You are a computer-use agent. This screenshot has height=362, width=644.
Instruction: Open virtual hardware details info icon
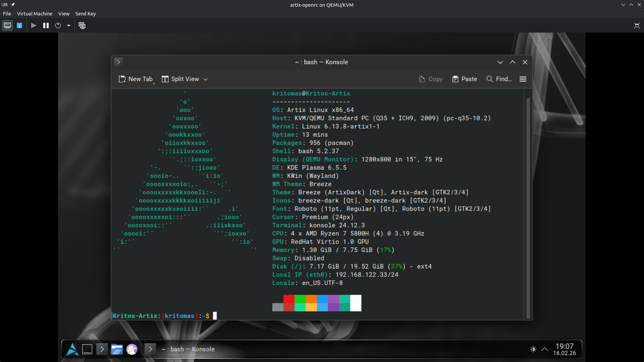[x=19, y=25]
